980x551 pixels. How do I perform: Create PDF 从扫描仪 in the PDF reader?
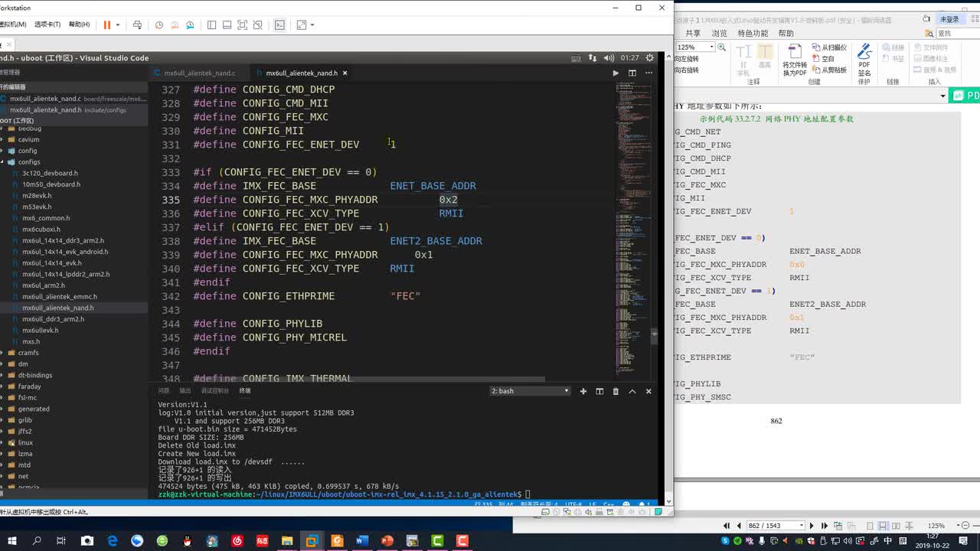[x=829, y=47]
